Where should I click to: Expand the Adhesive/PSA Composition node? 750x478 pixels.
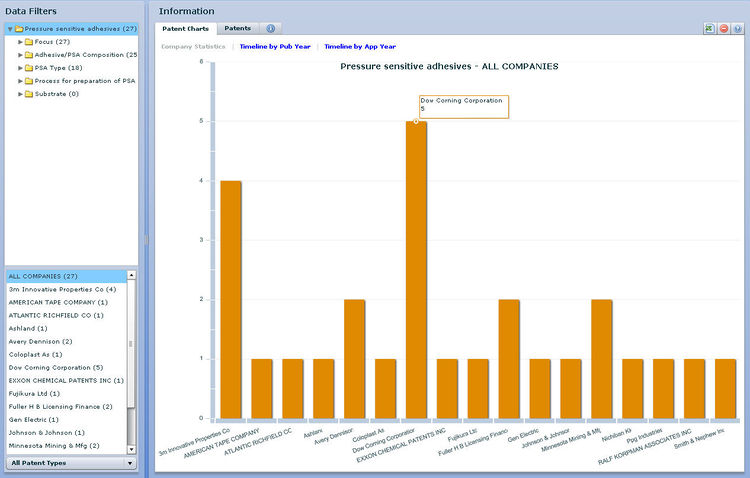pos(20,55)
